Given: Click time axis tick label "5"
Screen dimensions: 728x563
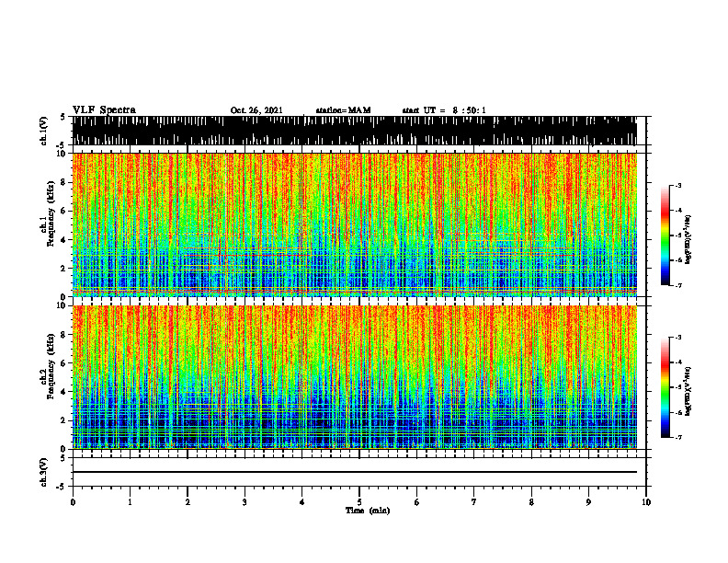Looking at the screenshot, I should tap(359, 502).
